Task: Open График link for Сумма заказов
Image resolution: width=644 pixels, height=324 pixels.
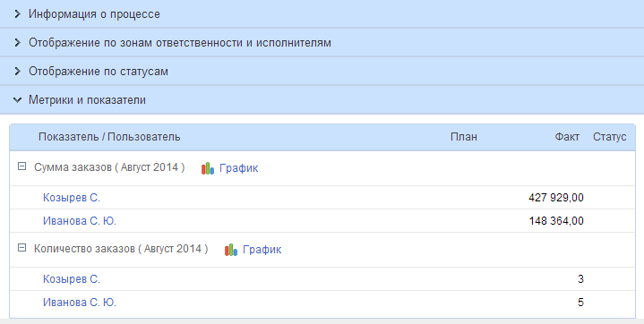Action: pos(238,168)
